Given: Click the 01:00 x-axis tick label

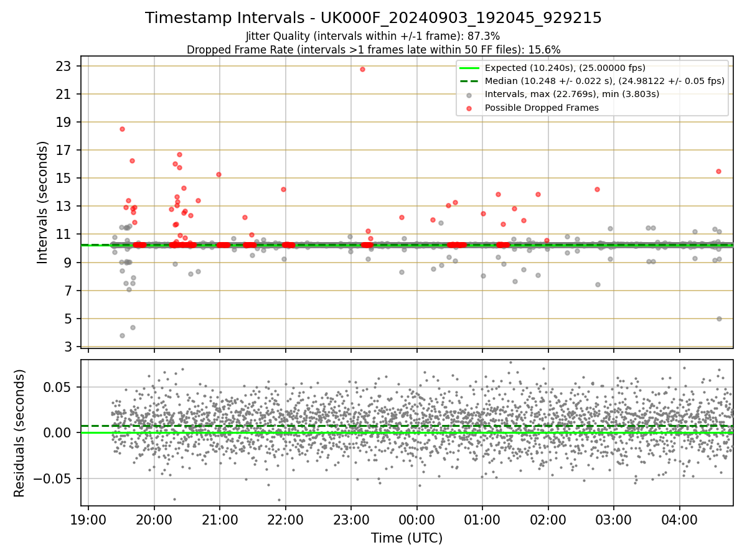Looking at the screenshot, I should point(482,520).
